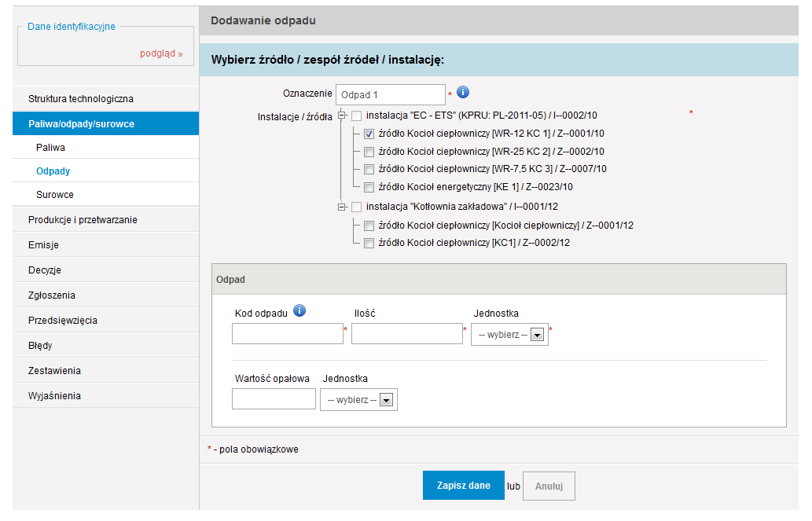Image resolution: width=812 pixels, height=521 pixels.
Task: Focus the Kod odpadu input field
Action: click(288, 333)
